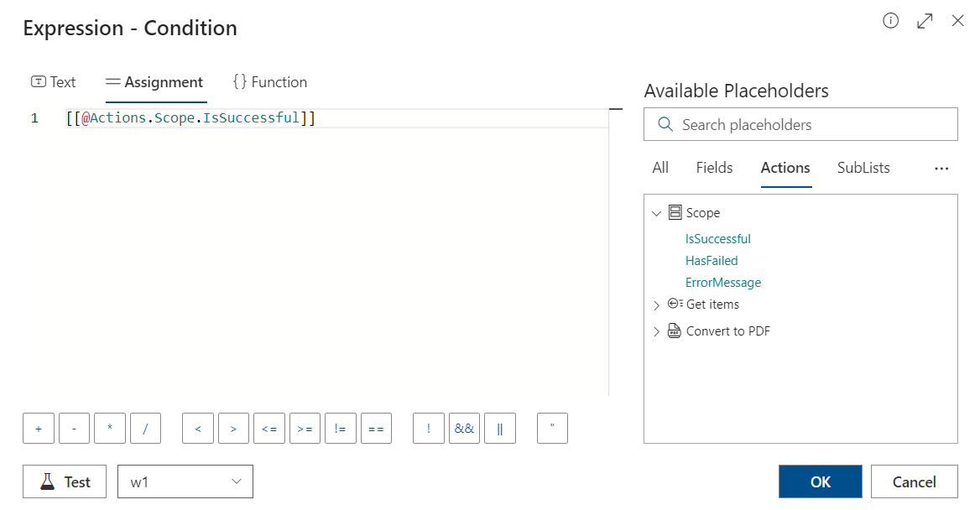The height and width of the screenshot is (510, 980).
Task: Switch to the Function tab
Action: click(270, 82)
